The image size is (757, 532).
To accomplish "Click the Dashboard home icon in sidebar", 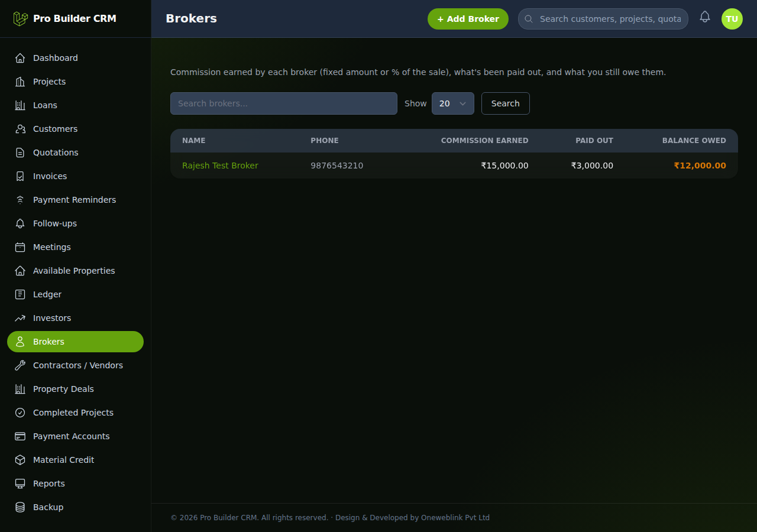I will click(20, 58).
